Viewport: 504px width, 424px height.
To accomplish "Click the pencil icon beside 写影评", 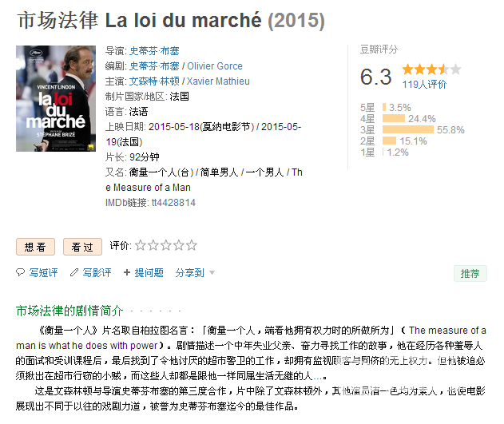I will 74,272.
